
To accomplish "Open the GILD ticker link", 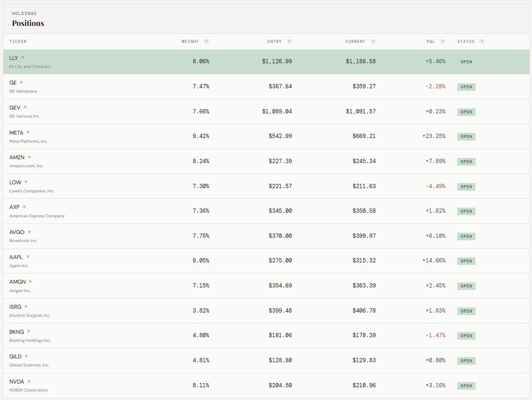I will (16, 357).
